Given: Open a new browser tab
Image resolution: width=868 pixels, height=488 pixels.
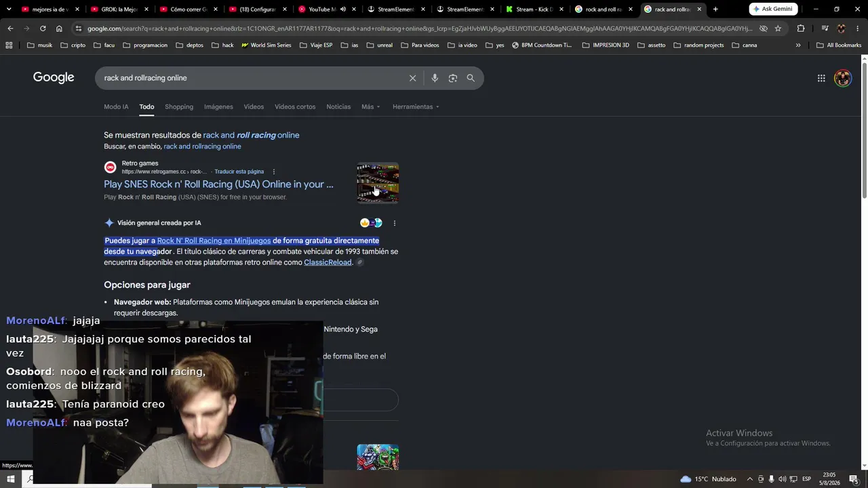Looking at the screenshot, I should (x=715, y=9).
